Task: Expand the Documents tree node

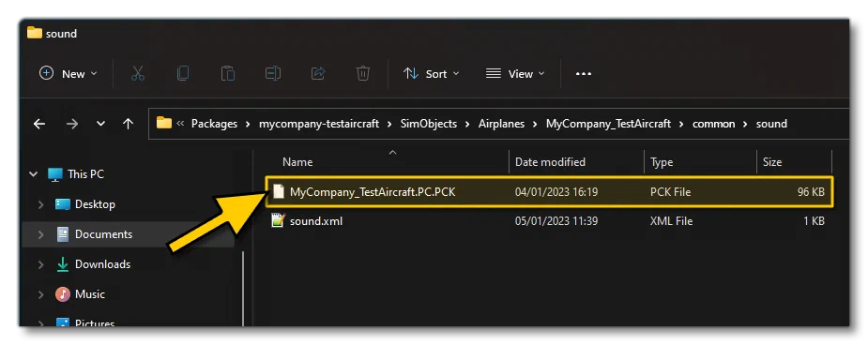Action: pyautogui.click(x=41, y=233)
